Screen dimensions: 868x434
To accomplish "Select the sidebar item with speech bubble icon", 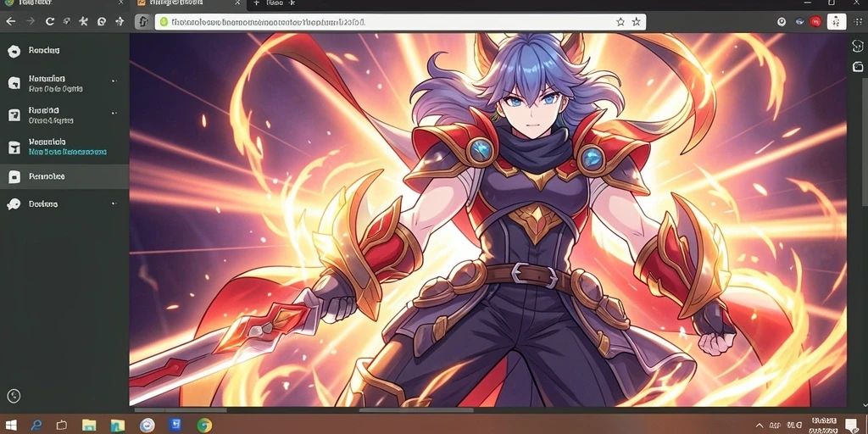I will [64, 204].
